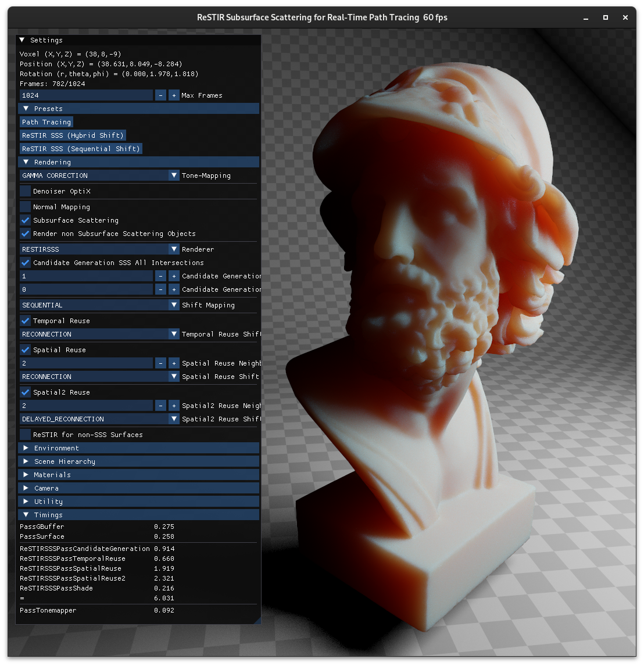Expand the Materials section

(138, 475)
